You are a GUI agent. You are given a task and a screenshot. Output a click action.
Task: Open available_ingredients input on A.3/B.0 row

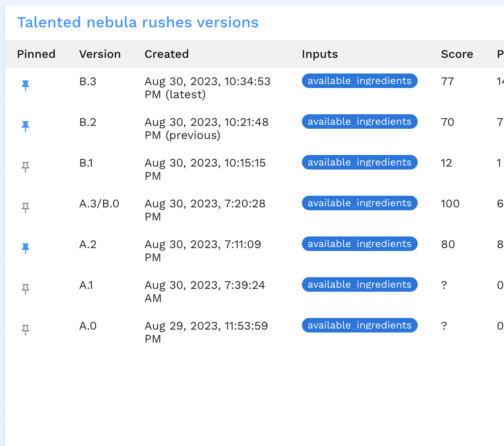tap(359, 203)
